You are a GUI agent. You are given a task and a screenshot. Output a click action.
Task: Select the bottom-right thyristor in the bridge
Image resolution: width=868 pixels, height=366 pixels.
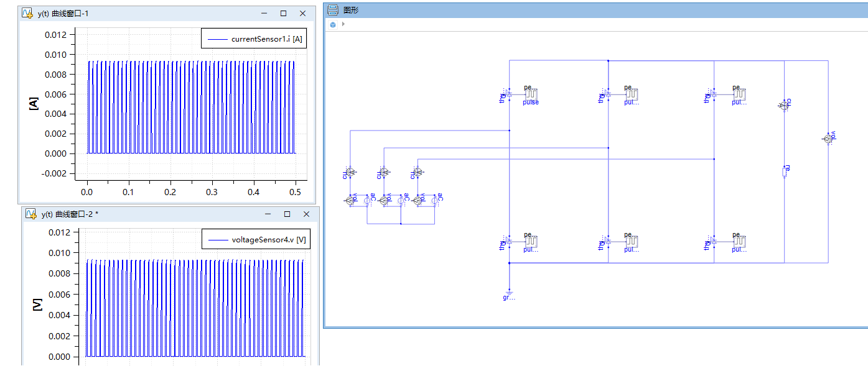click(x=714, y=242)
